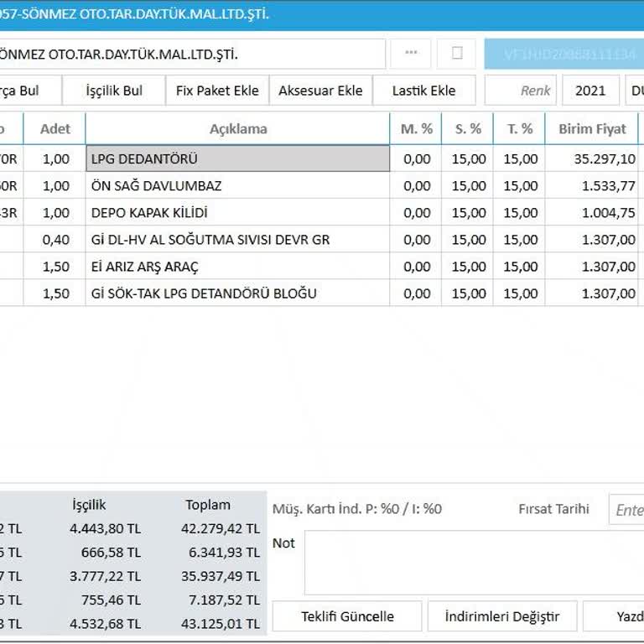The width and height of the screenshot is (644, 644).
Task: Click the three-dots browse button beside customer name
Action: 411,54
